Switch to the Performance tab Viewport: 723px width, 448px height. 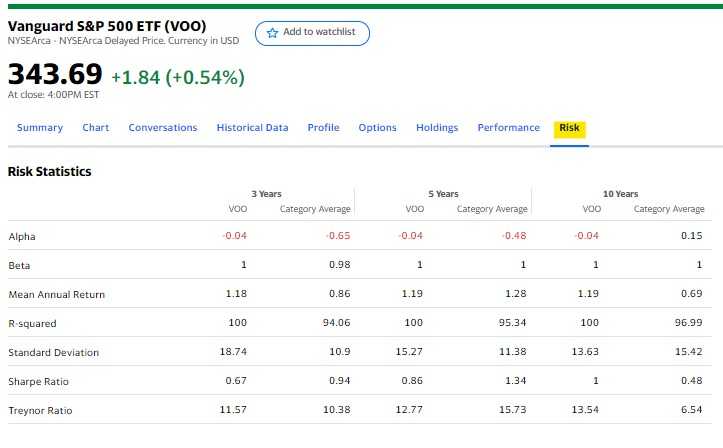pyautogui.click(x=509, y=128)
